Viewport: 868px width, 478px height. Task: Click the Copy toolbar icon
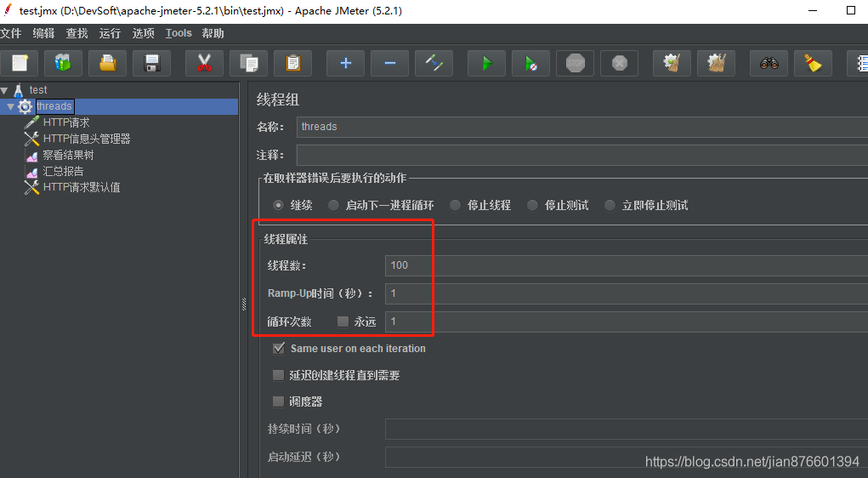tap(248, 63)
